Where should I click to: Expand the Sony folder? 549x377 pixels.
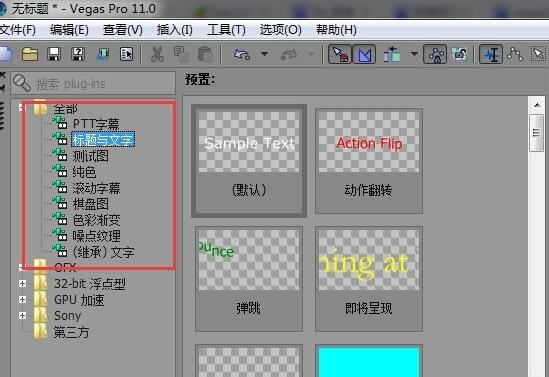pos(22,315)
